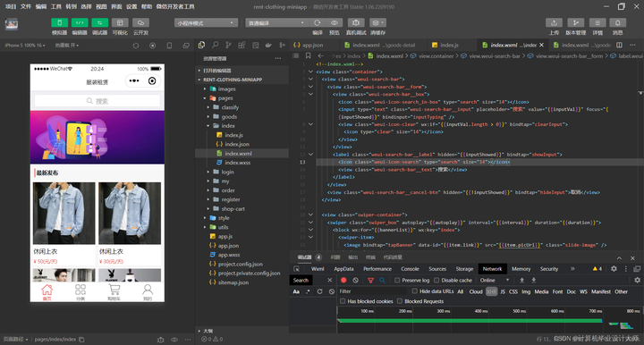Image resolution: width=644 pixels, height=345 pixels.
Task: Switch to the Console tab
Action: pos(410,269)
